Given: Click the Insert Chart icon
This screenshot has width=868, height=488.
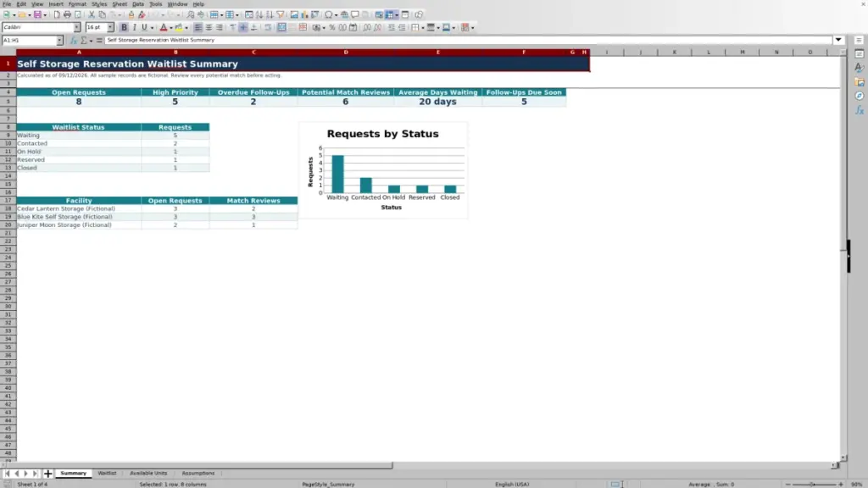Looking at the screenshot, I should click(304, 15).
